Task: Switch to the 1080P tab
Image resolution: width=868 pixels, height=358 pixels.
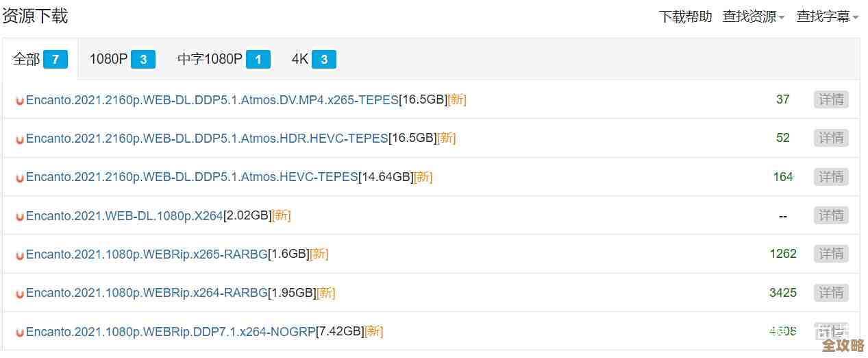Action: (122, 60)
